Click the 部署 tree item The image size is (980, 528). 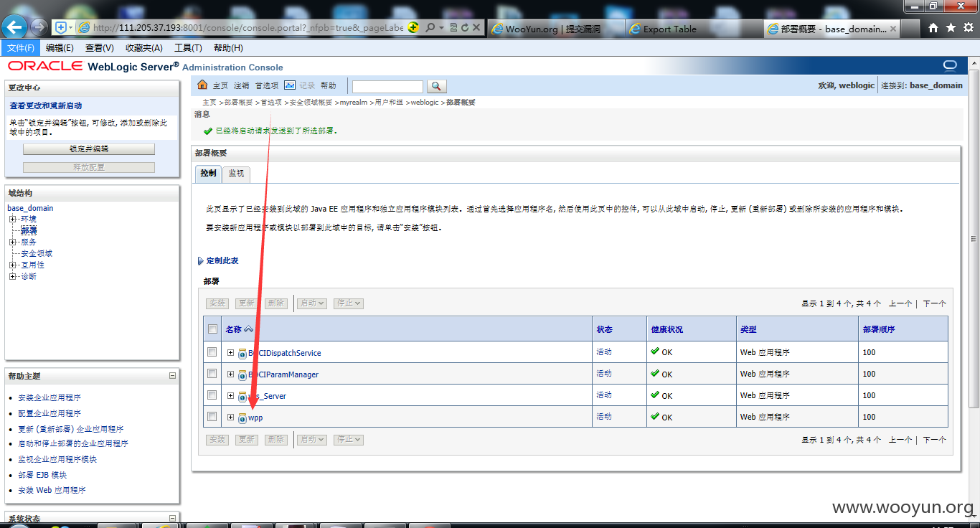29,230
